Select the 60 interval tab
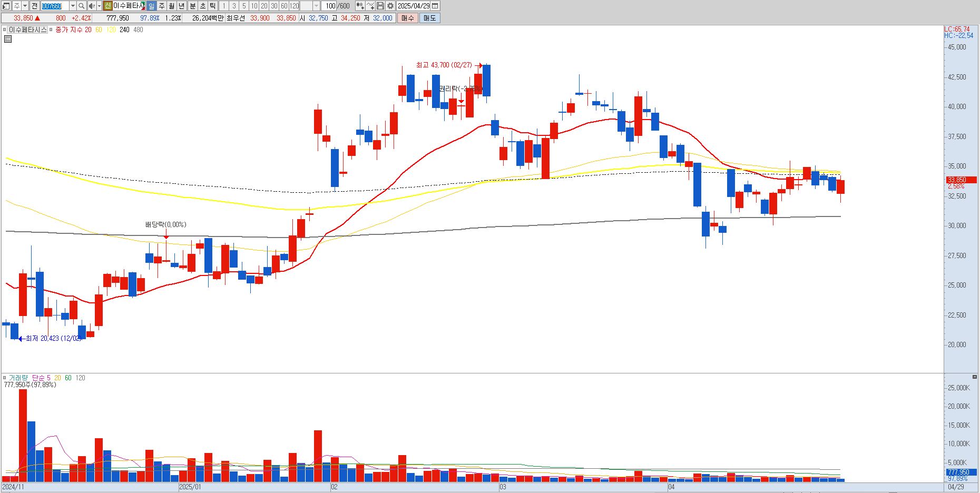The image size is (980, 493). [284, 6]
